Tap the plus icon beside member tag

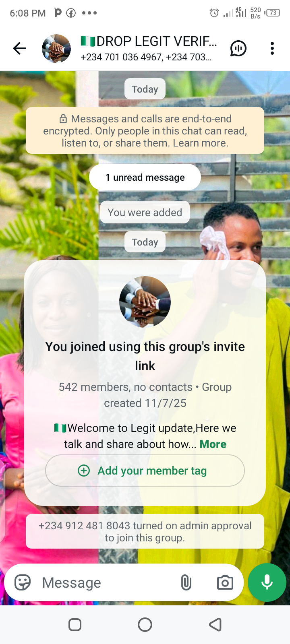[84, 471]
